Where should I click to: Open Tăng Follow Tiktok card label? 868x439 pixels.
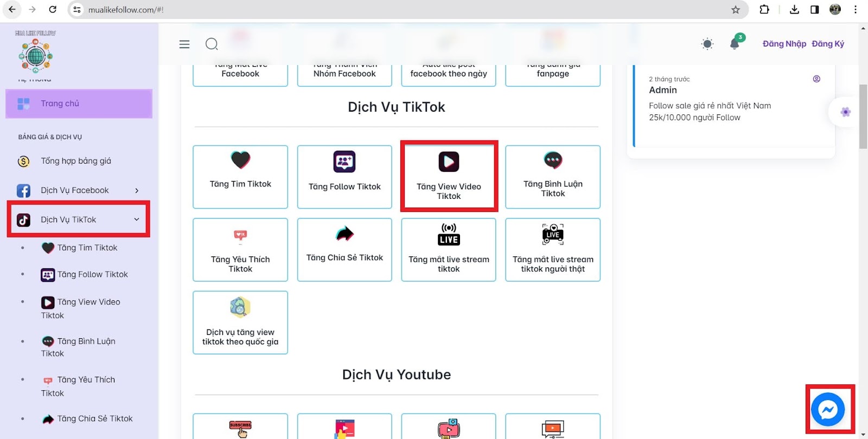344,187
